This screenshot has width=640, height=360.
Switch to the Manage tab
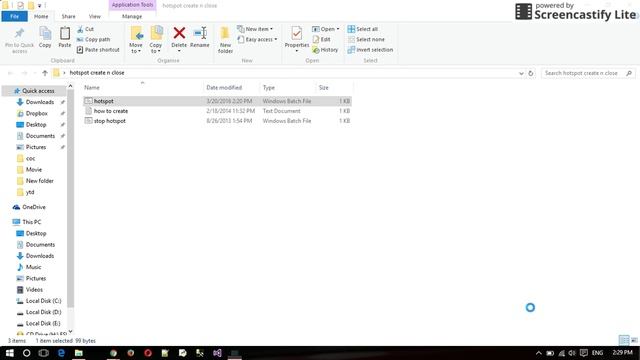coord(132,16)
